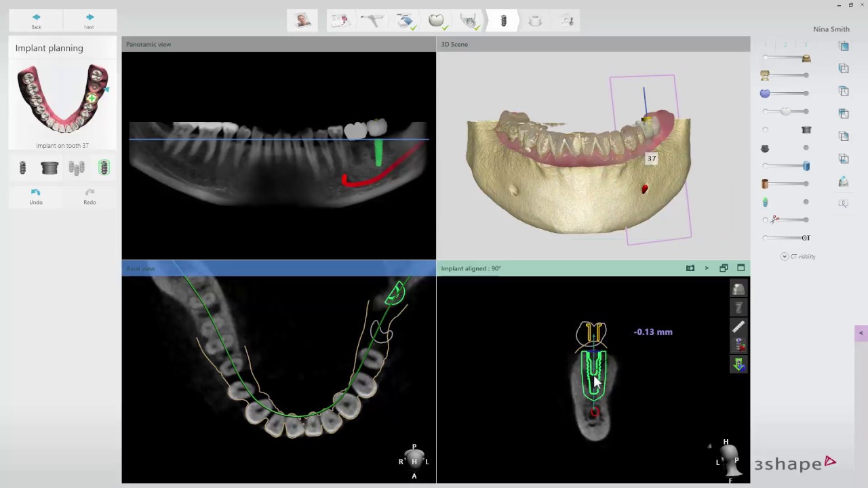Maximize the implant aligned cross-section view

click(x=741, y=268)
